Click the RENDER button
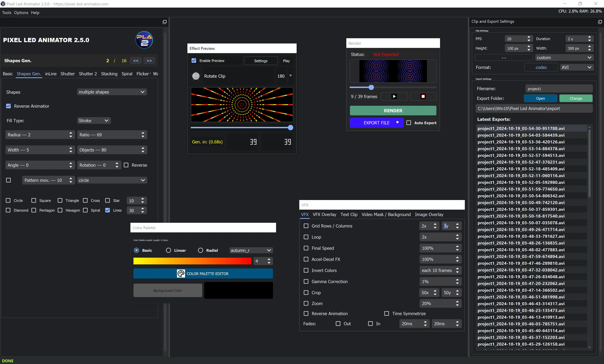Viewport: 604px width, 364px height. [x=393, y=111]
